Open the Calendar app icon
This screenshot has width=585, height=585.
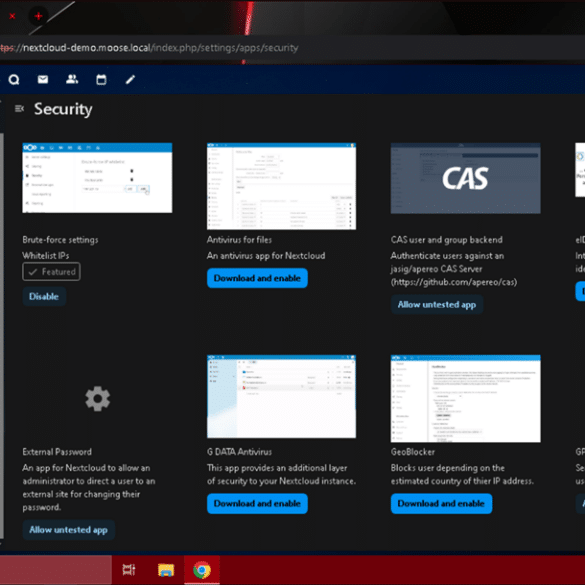click(101, 79)
